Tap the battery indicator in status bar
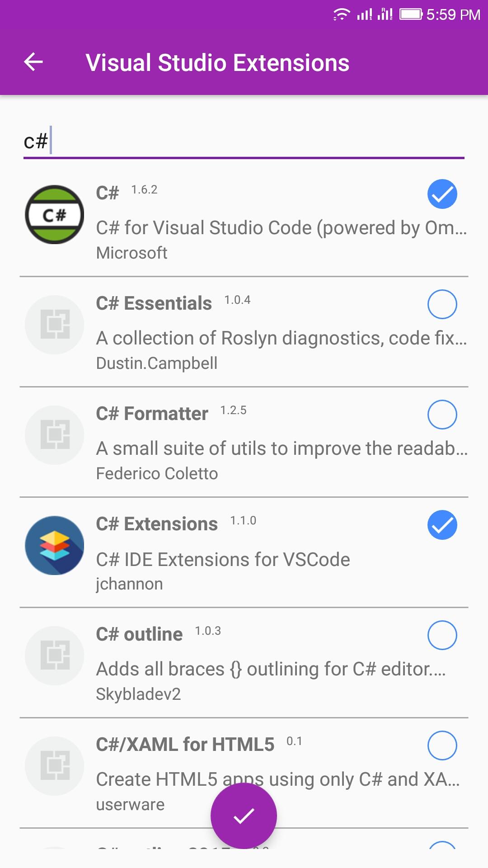488x868 pixels. [411, 14]
